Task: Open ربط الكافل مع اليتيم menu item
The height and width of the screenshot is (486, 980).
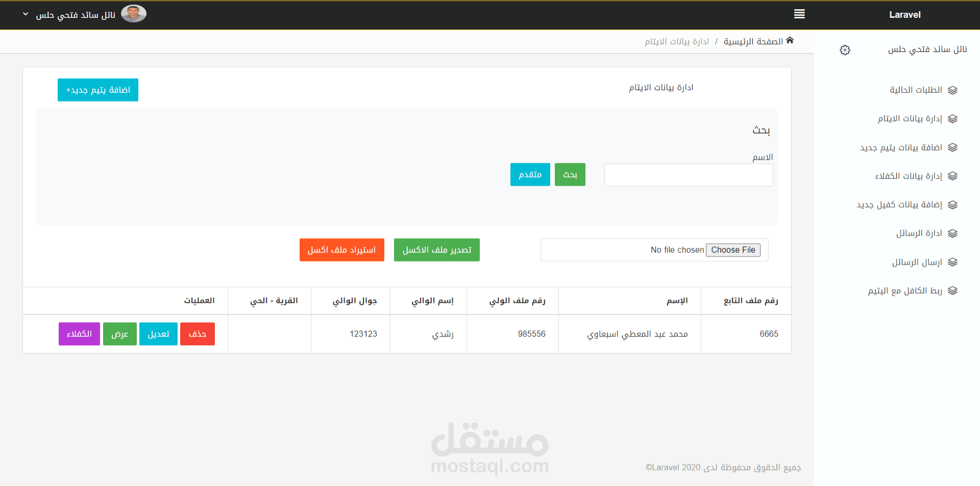Action: 905,291
